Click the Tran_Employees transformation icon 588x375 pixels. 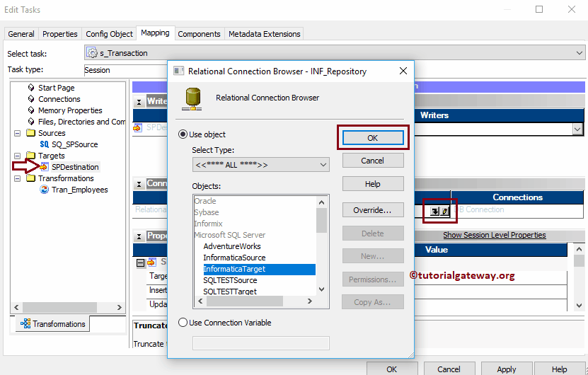tap(45, 190)
